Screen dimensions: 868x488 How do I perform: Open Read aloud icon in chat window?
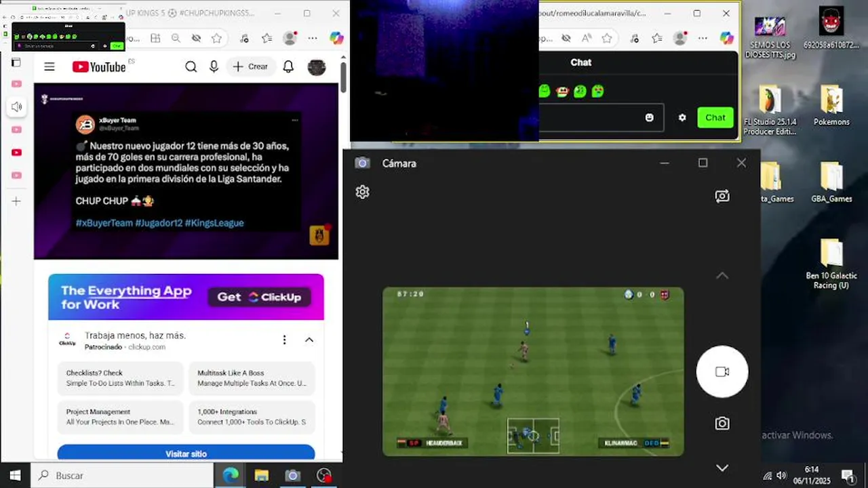pyautogui.click(x=587, y=39)
